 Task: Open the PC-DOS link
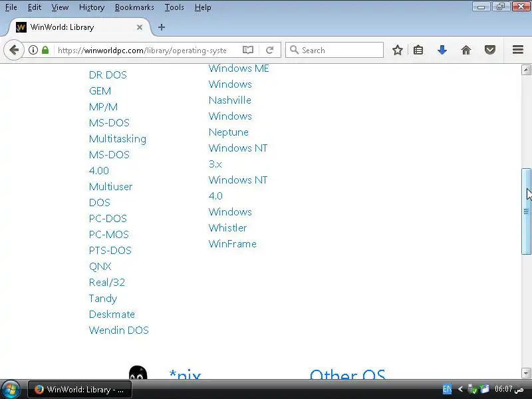108,218
